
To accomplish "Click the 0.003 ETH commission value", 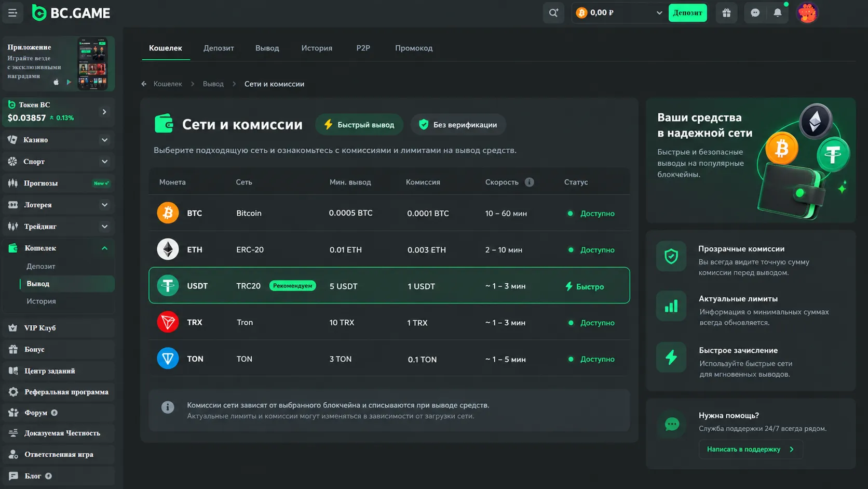I will coord(427,250).
